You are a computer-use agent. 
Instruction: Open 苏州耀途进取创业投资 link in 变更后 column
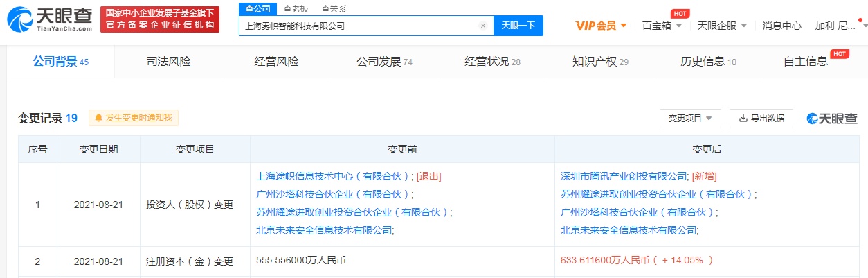pyautogui.click(x=657, y=194)
